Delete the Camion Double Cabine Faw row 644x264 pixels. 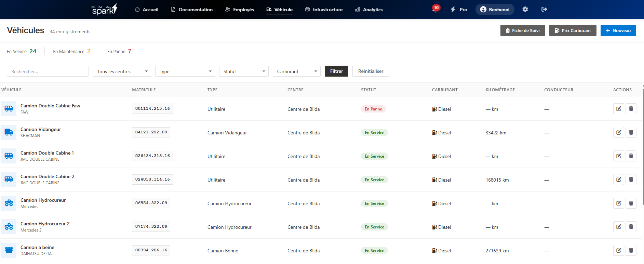[631, 109]
